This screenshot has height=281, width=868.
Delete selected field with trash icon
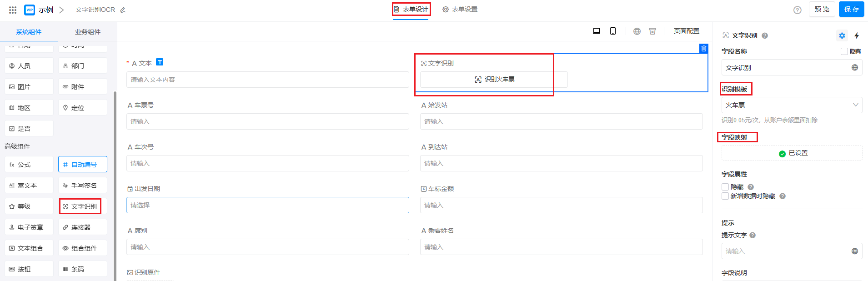703,48
